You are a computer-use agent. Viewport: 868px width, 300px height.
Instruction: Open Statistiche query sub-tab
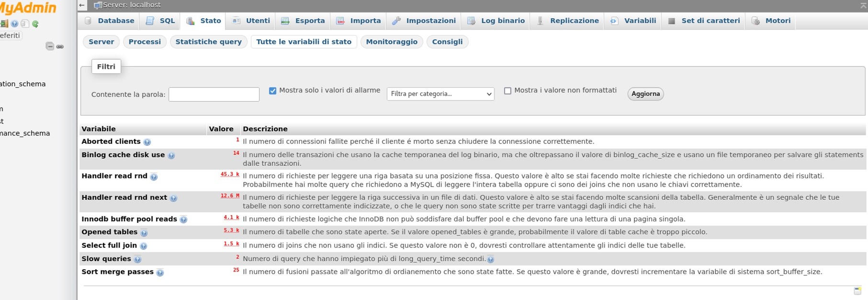(x=208, y=42)
